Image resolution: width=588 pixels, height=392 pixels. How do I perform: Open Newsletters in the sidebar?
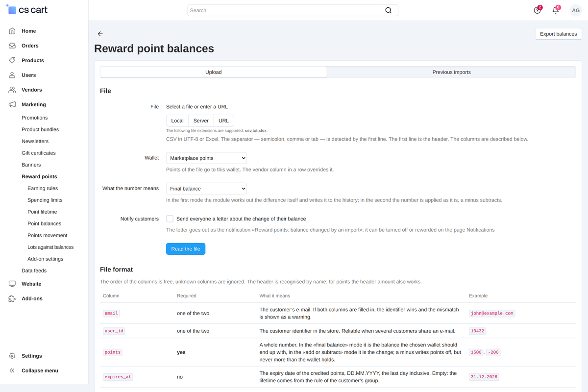pos(35,141)
